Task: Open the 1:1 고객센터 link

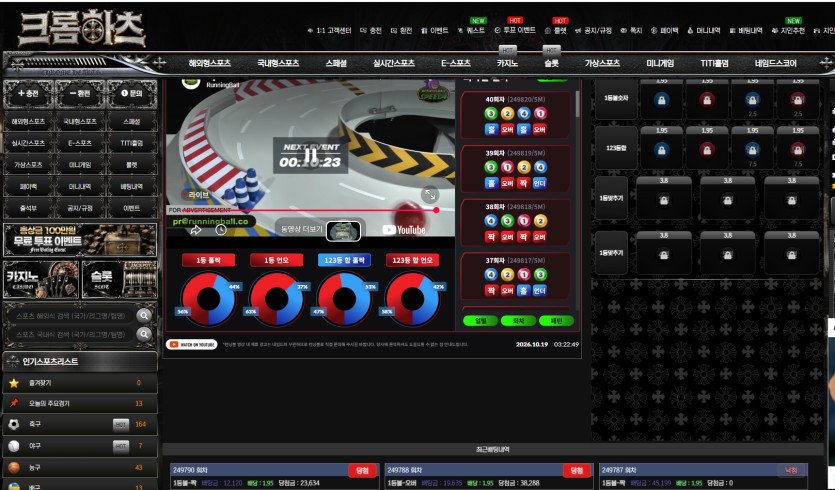Action: click(330, 31)
